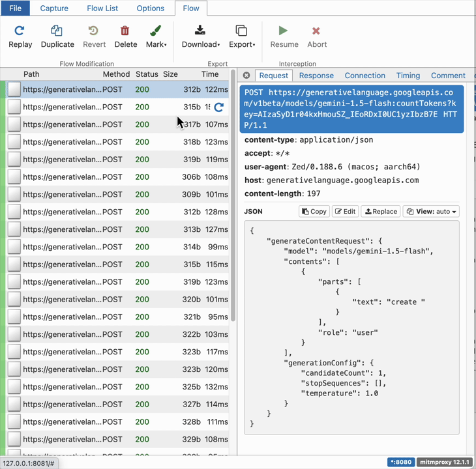476x469 pixels.
Task: Select the Request detail tab
Action: pos(273,76)
